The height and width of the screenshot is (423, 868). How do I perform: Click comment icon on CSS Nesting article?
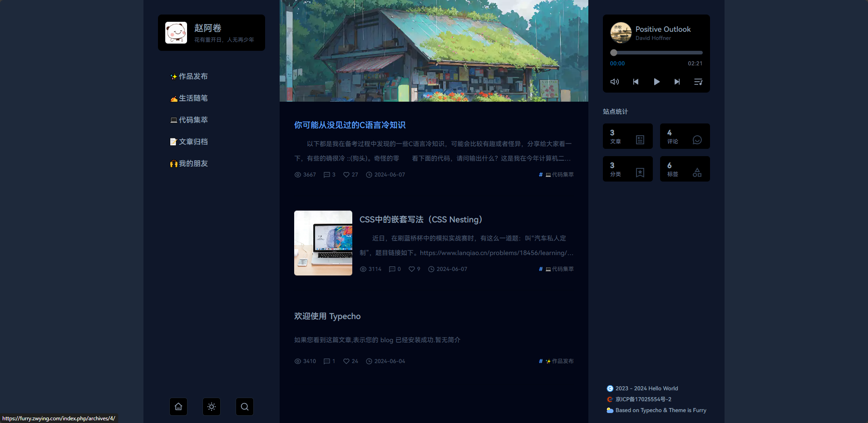coord(392,269)
